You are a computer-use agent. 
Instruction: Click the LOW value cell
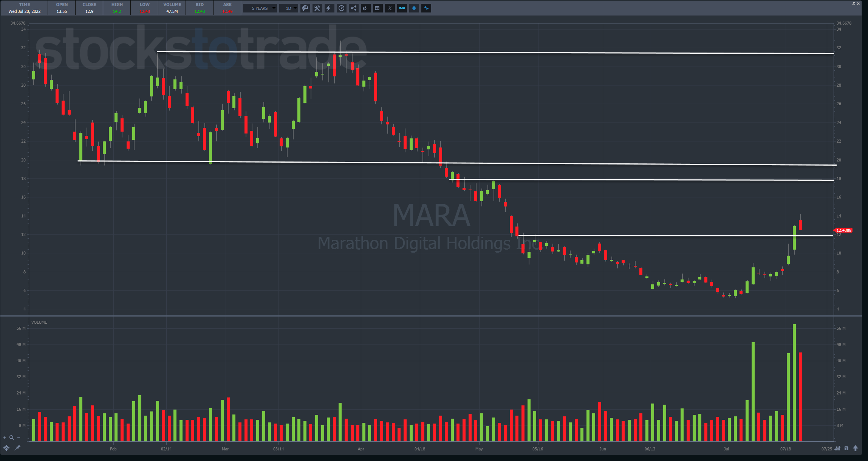click(x=145, y=8)
